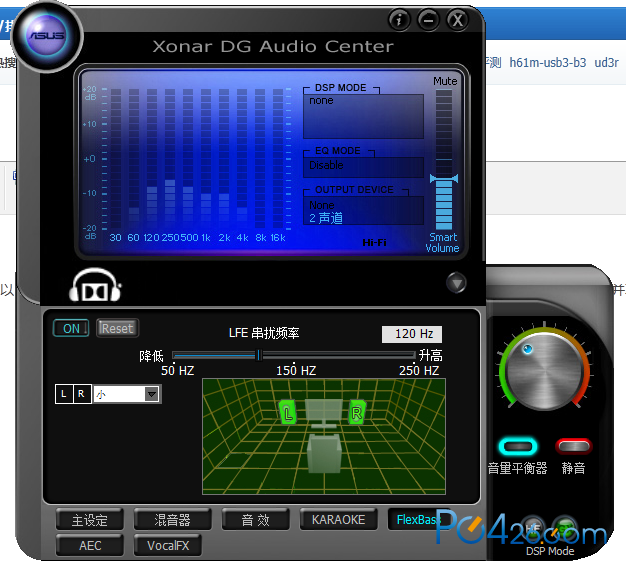Click the 2 声道 output device text
Image resolution: width=626 pixels, height=563 pixels.
326,218
